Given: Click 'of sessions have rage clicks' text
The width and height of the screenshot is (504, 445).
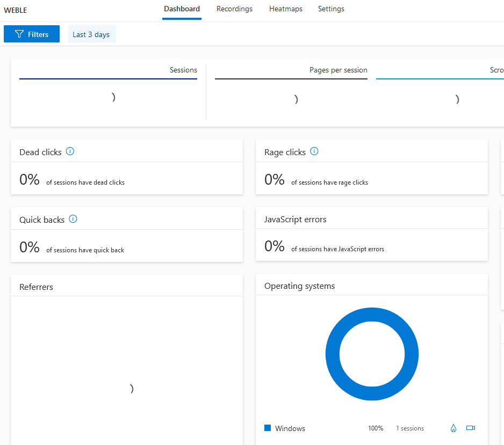Looking at the screenshot, I should click(329, 183).
